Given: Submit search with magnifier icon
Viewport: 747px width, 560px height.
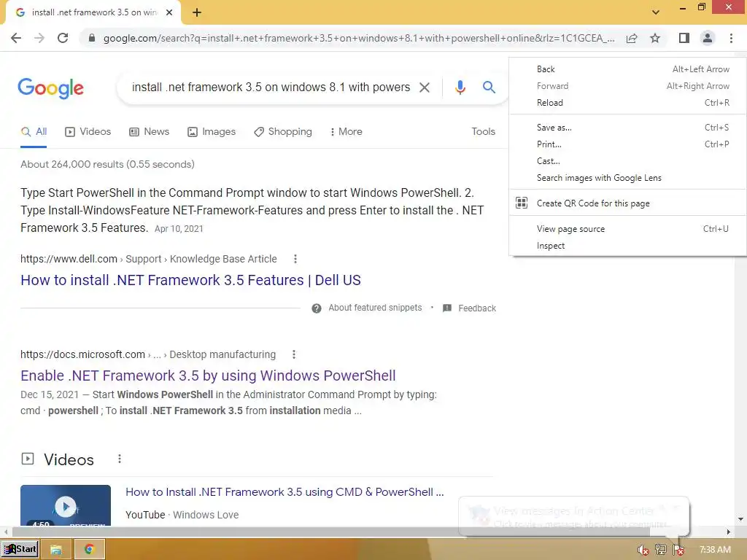Looking at the screenshot, I should coord(489,87).
